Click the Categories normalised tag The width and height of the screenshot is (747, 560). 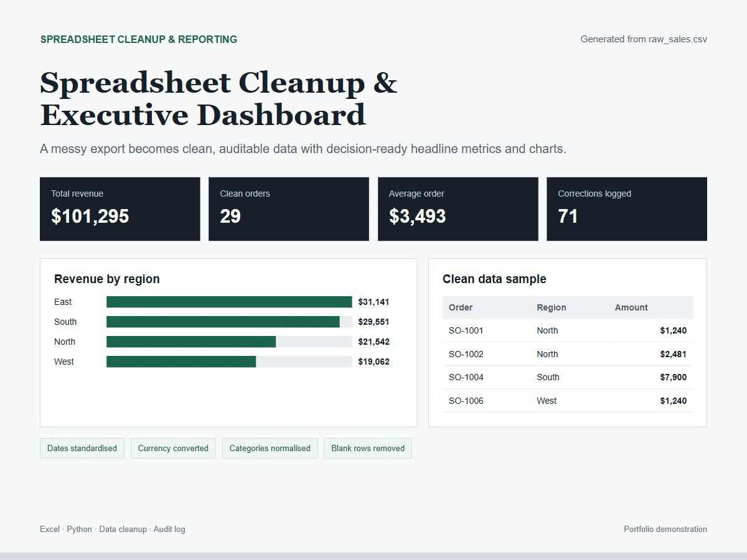[x=270, y=448]
